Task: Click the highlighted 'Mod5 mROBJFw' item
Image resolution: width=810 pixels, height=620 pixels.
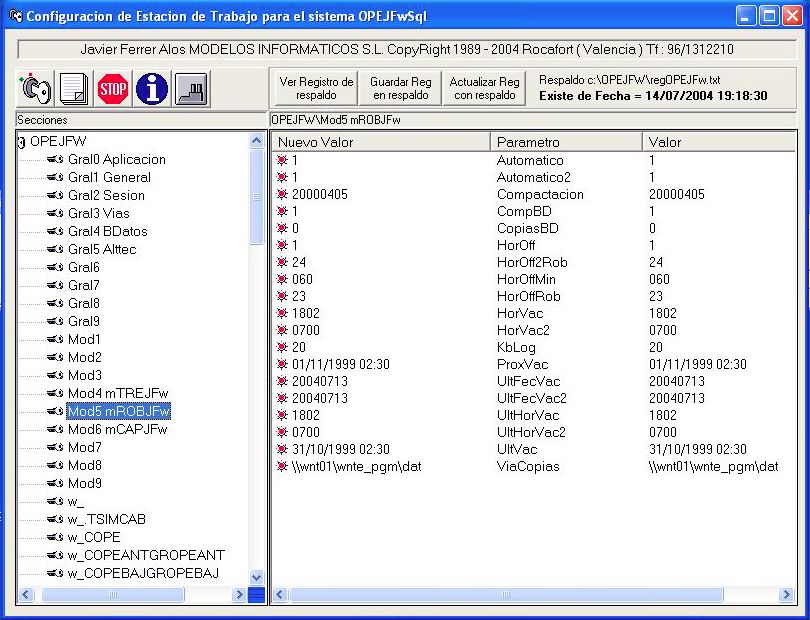Action: (x=119, y=411)
